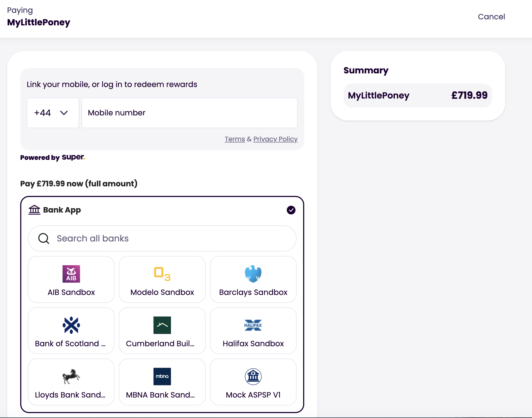The width and height of the screenshot is (532, 418).
Task: Click the MyLittlePoney header merchant name
Action: (39, 22)
